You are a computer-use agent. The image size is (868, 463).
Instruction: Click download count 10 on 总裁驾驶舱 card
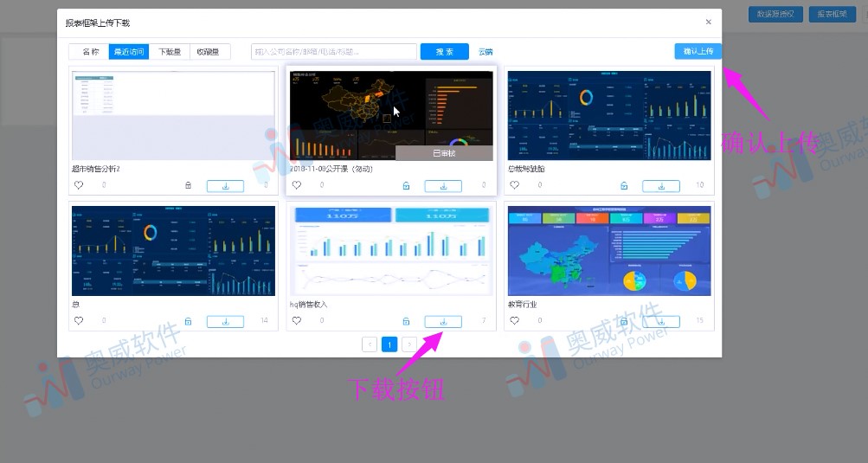pyautogui.click(x=700, y=185)
